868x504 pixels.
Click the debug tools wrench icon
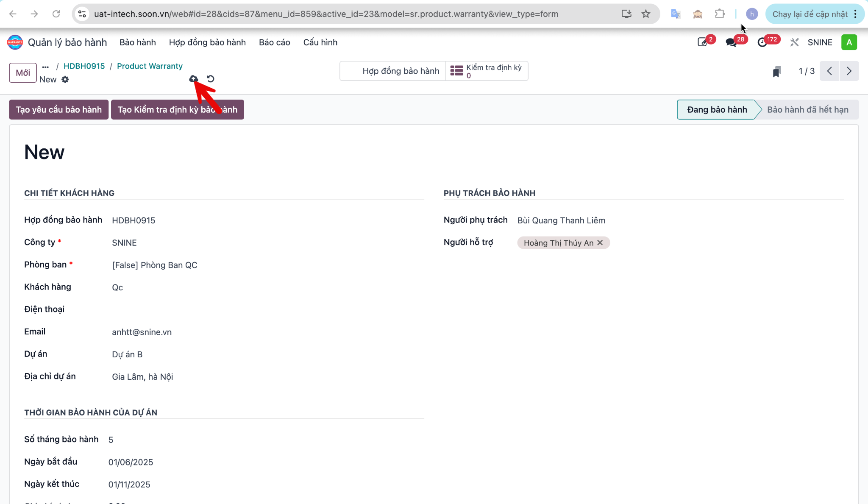(794, 42)
